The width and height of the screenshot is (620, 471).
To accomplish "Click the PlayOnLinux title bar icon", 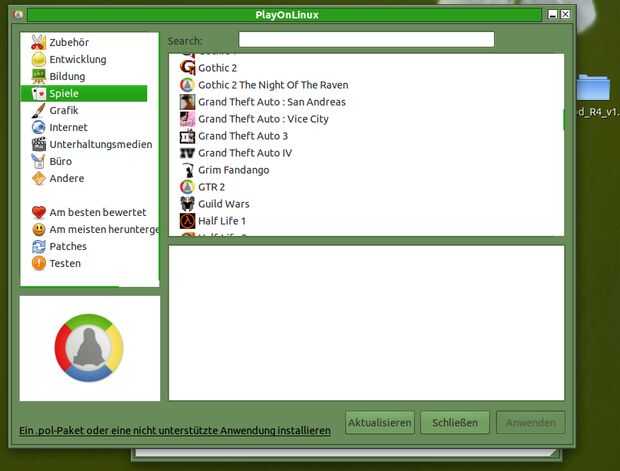I will 18,15.
